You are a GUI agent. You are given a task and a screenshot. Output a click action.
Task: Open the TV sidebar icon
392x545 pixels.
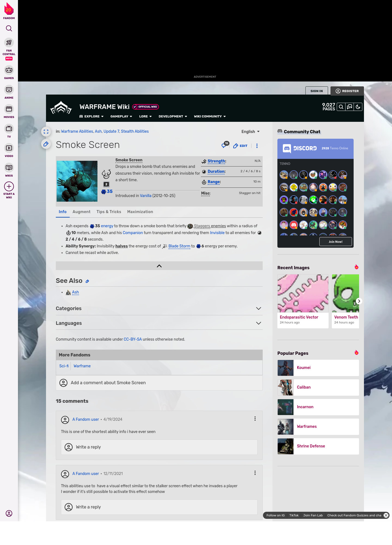(x=9, y=128)
